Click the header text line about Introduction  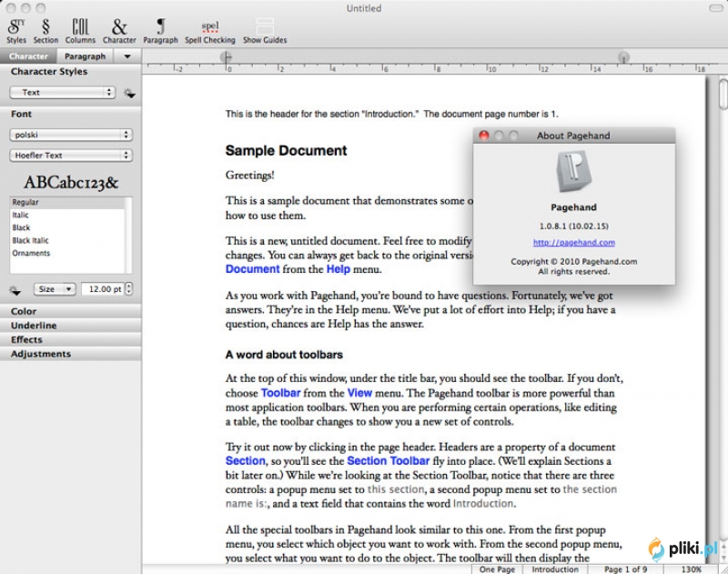(x=392, y=114)
